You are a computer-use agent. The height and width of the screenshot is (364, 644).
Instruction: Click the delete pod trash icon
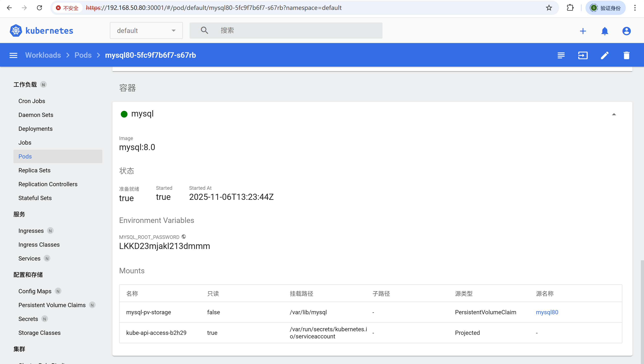click(x=626, y=55)
